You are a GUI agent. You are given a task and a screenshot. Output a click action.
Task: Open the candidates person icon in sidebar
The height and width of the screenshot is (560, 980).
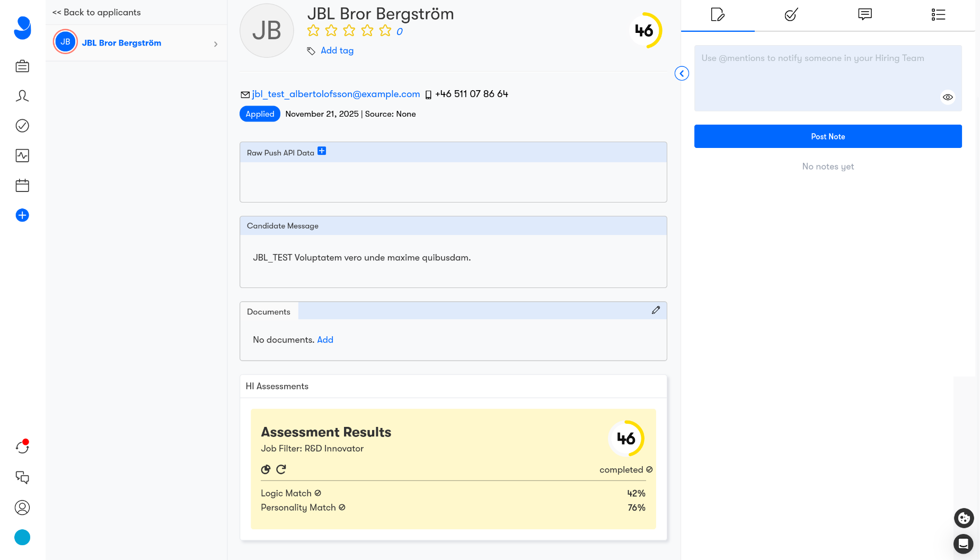click(x=22, y=96)
